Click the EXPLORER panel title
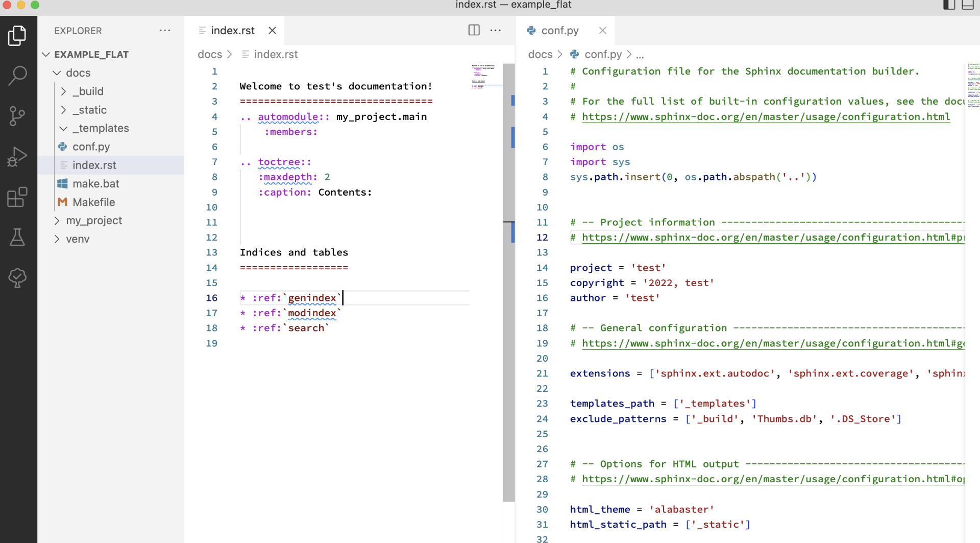This screenshot has width=980, height=543. click(78, 31)
